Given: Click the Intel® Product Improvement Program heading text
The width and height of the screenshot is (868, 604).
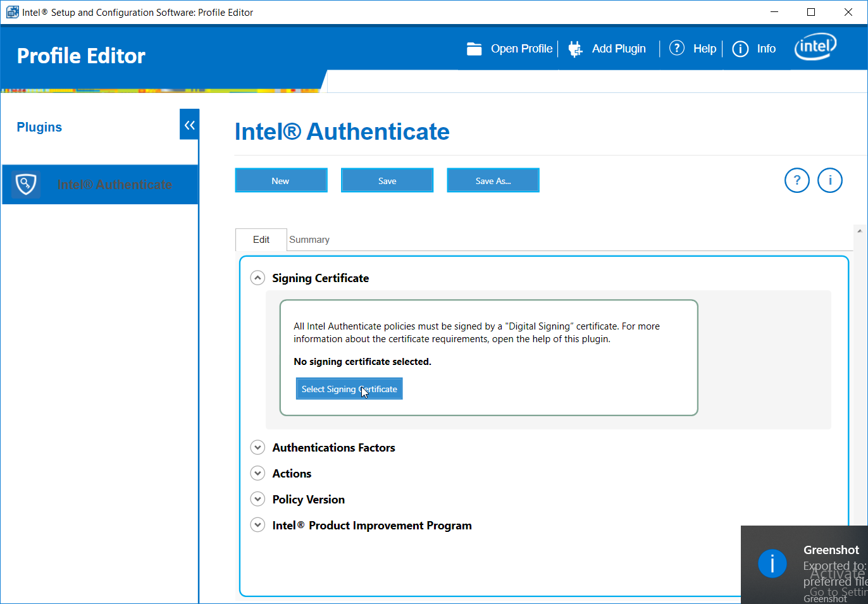Looking at the screenshot, I should [372, 526].
